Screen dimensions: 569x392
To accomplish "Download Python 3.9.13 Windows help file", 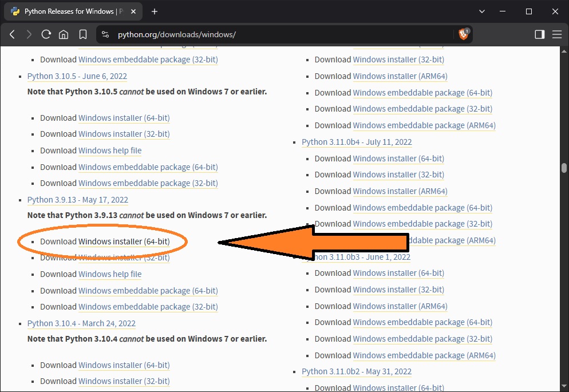I will 110,274.
